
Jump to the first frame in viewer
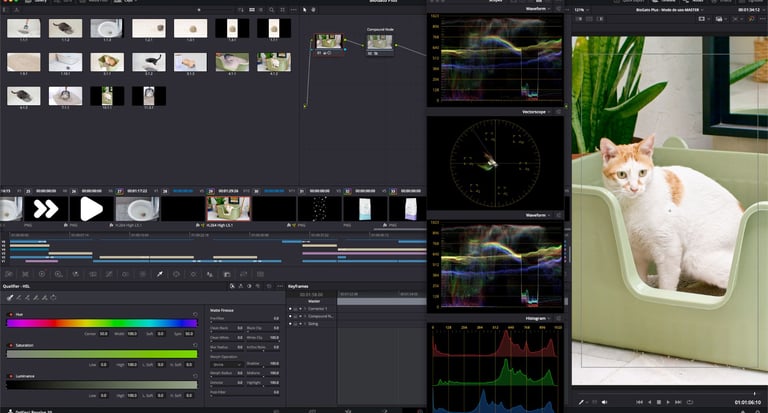click(639, 402)
